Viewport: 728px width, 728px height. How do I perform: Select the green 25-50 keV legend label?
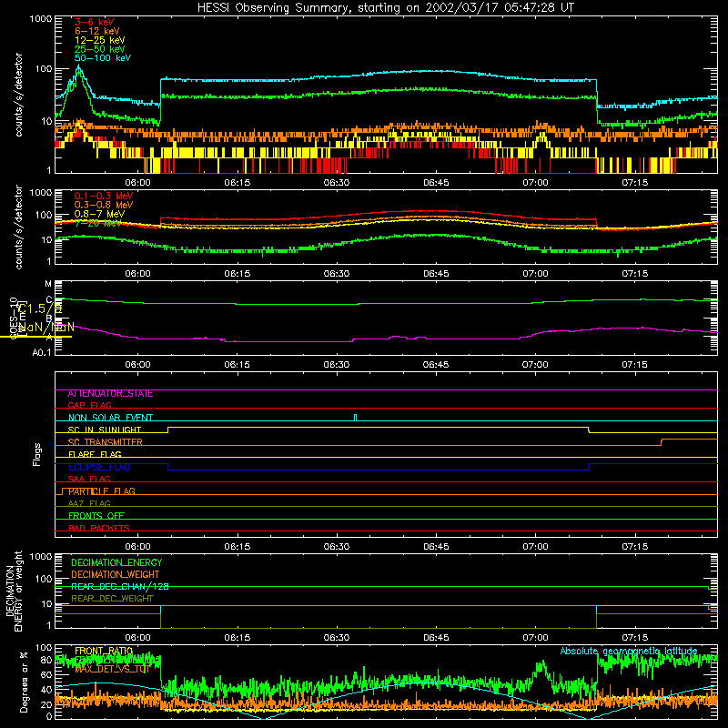[100, 49]
